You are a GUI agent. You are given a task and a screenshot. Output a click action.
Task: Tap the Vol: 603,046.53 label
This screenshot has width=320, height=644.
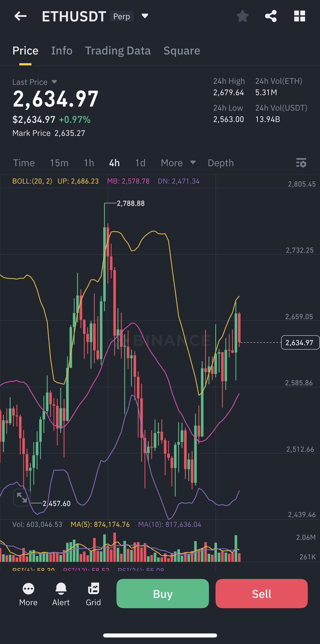[37, 524]
